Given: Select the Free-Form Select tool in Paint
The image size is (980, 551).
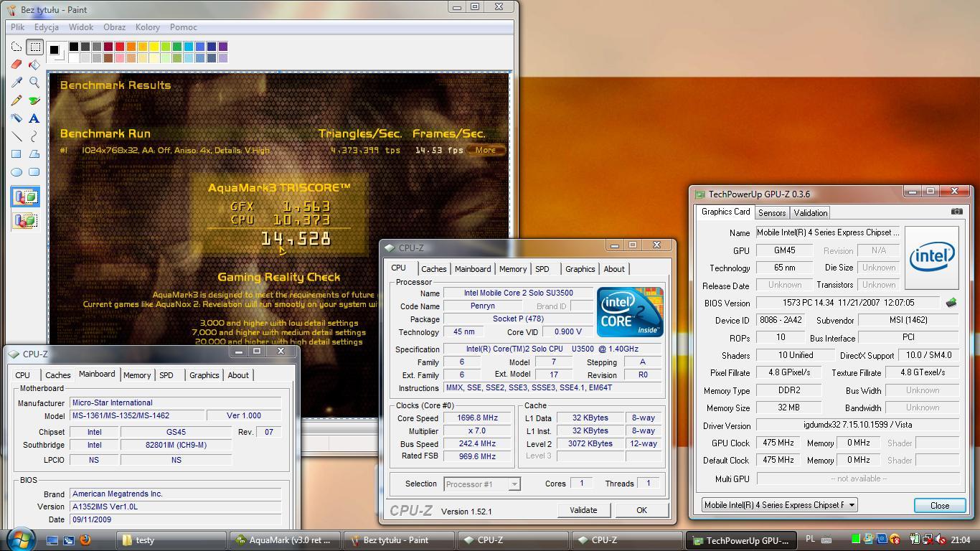Looking at the screenshot, I should (17, 47).
